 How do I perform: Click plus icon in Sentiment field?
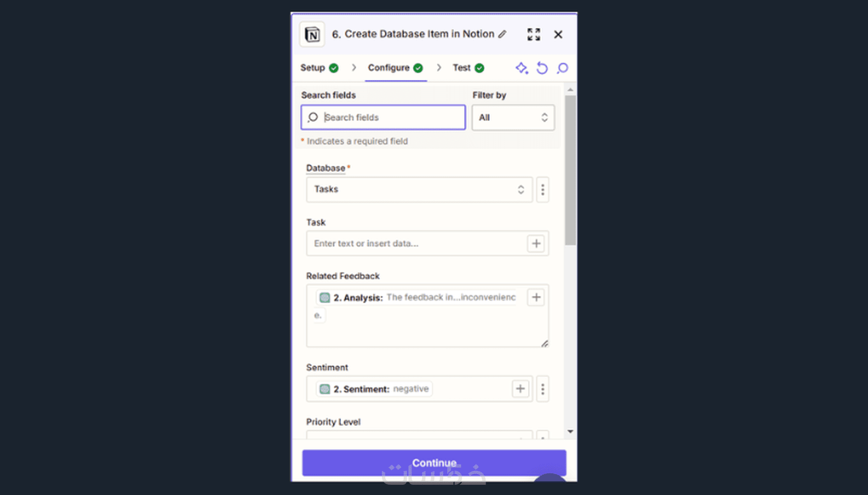(x=520, y=389)
